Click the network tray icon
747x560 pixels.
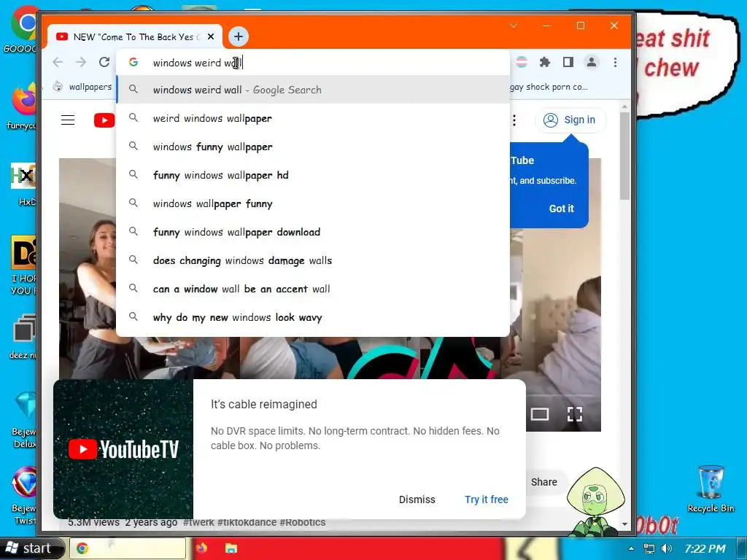point(649,548)
